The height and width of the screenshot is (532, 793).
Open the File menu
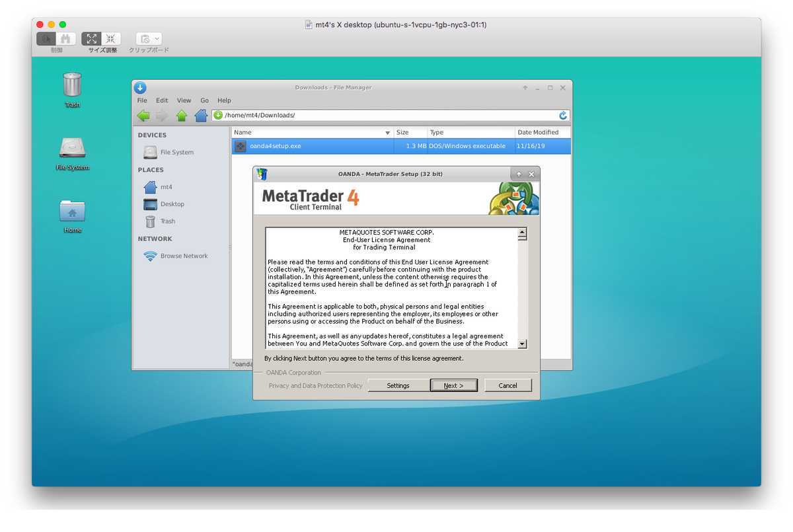pyautogui.click(x=142, y=100)
